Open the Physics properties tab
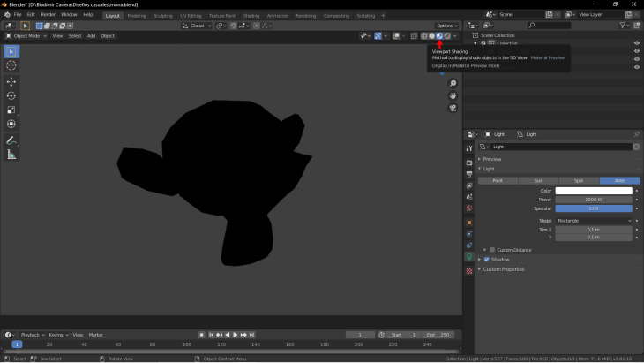 coord(469,234)
